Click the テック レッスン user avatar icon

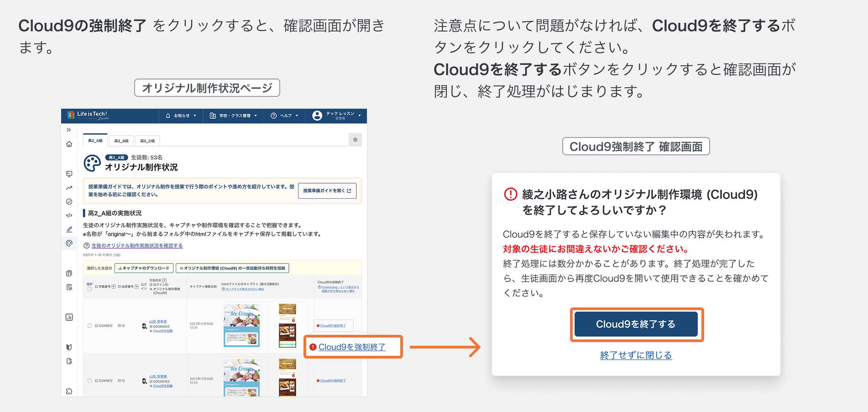click(317, 116)
